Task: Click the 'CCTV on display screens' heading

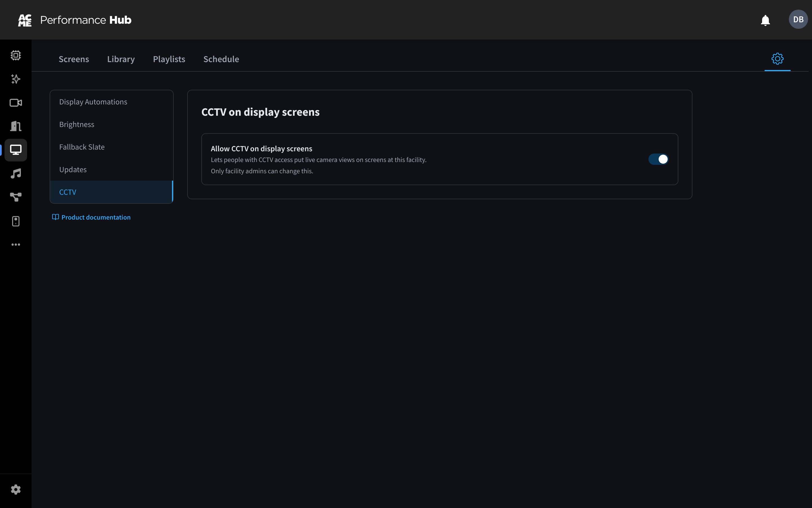Action: coord(261,112)
